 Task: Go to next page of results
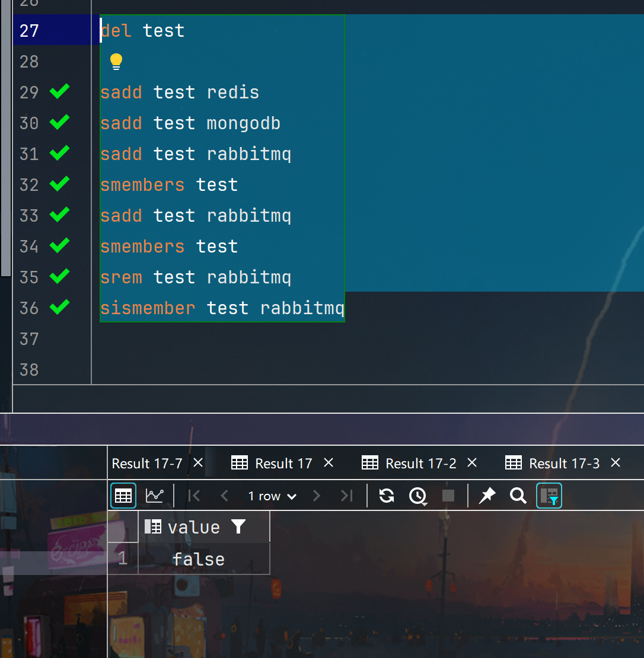317,496
